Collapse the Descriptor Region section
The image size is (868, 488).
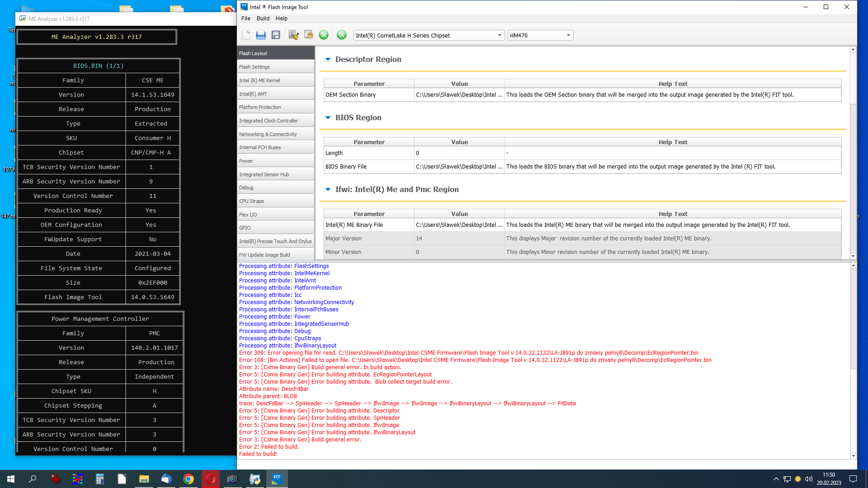328,59
